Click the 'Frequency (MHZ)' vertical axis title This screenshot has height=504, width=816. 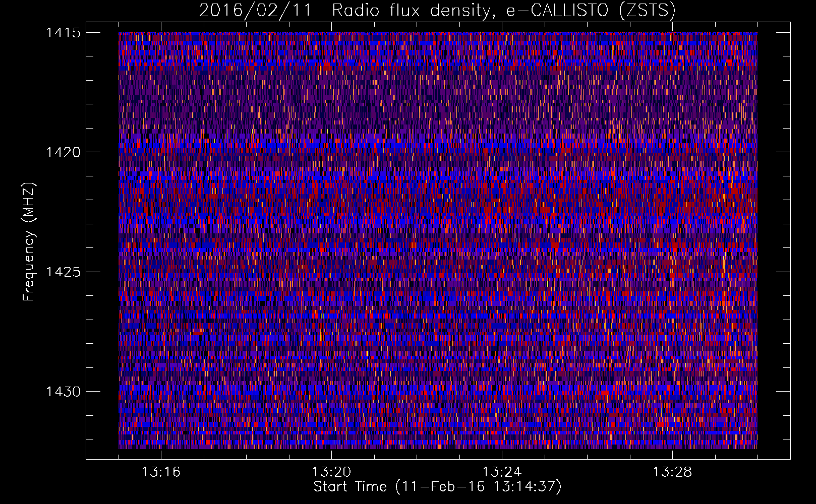coord(29,241)
